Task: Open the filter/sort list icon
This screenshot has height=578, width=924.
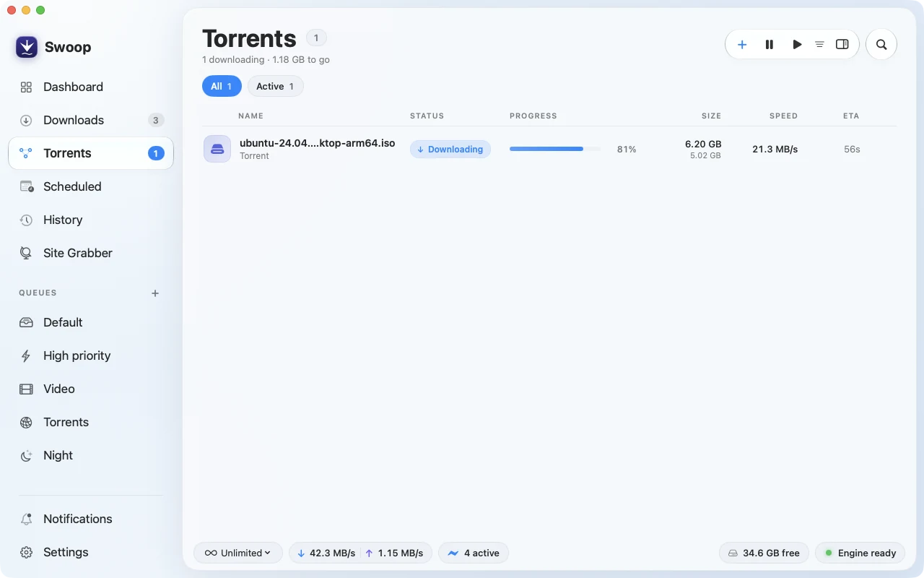Action: [x=819, y=44]
